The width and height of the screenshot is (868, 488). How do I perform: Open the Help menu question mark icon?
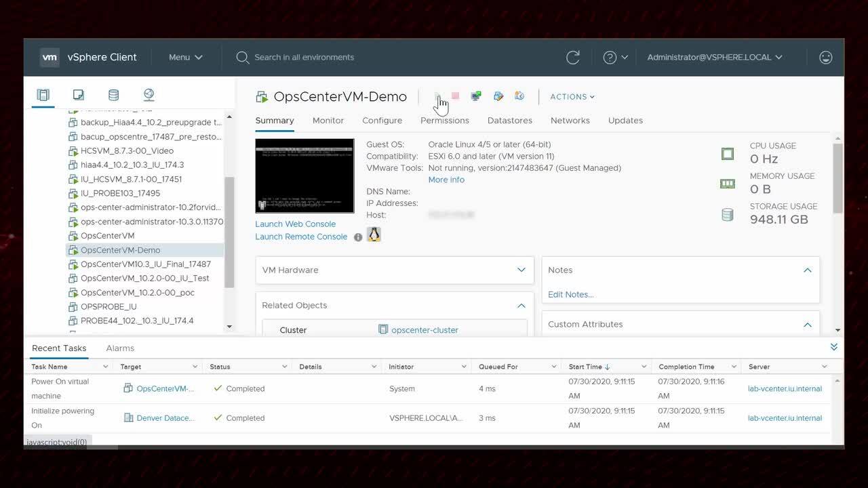(x=610, y=58)
